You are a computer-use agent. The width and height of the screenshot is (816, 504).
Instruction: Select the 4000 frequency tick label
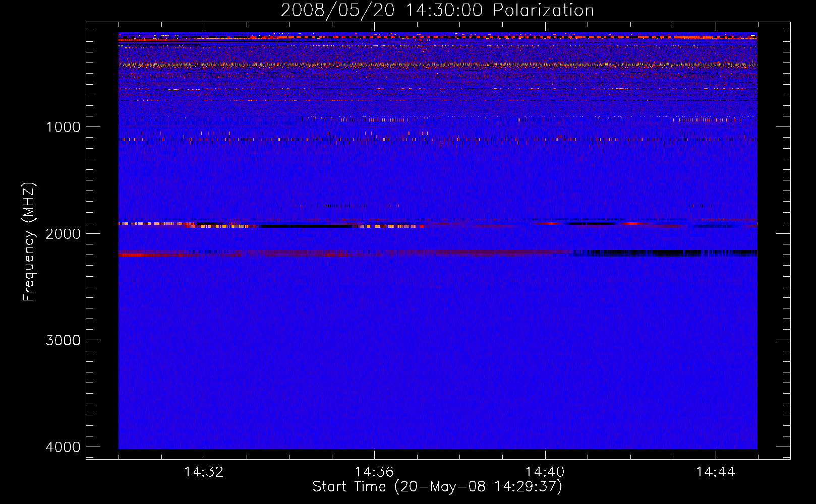pos(63,447)
